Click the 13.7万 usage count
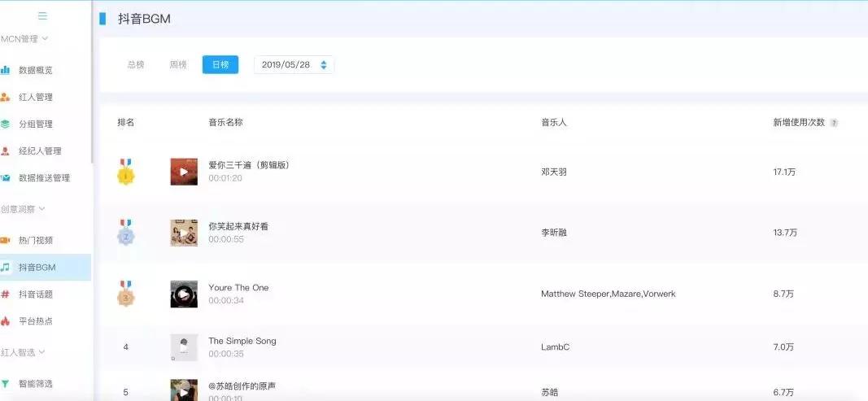868x401 pixels. (x=785, y=233)
